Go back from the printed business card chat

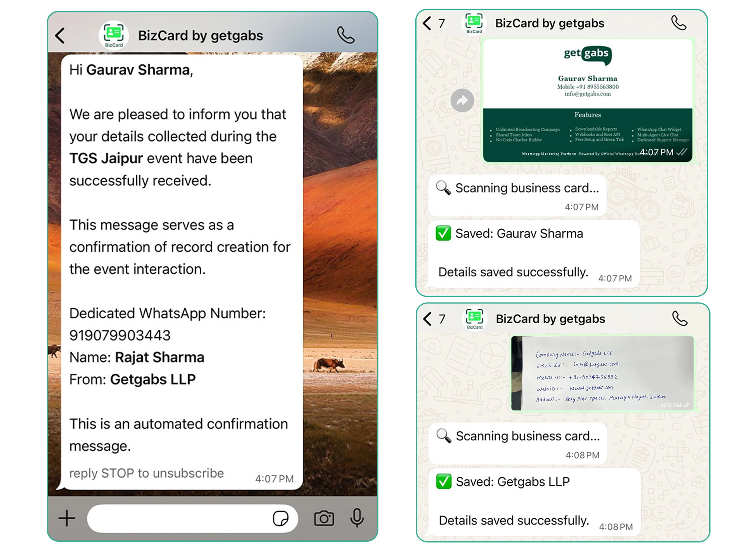tap(427, 23)
